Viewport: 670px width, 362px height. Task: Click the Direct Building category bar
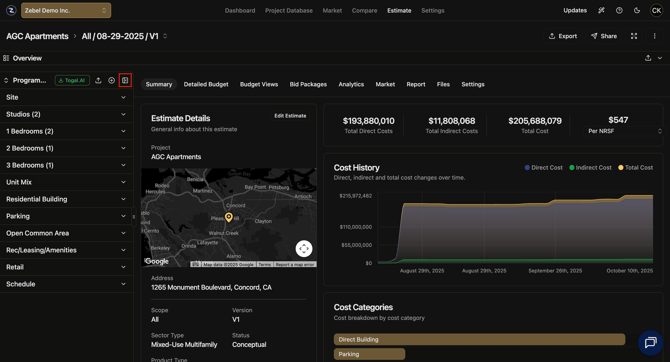[x=479, y=339]
